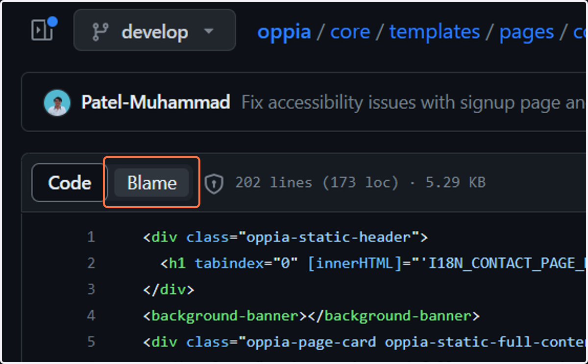Click the h1 tabindex code line
The height and width of the screenshot is (364, 588).
(373, 264)
